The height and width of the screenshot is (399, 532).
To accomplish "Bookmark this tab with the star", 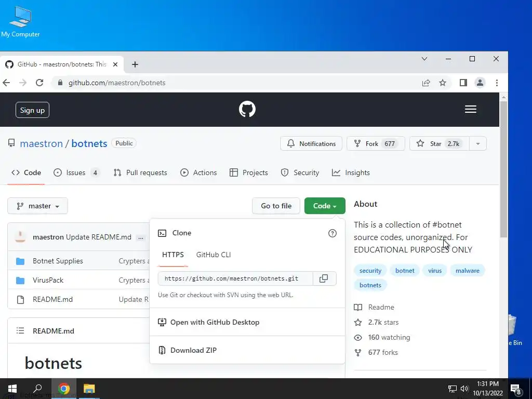I will [443, 83].
